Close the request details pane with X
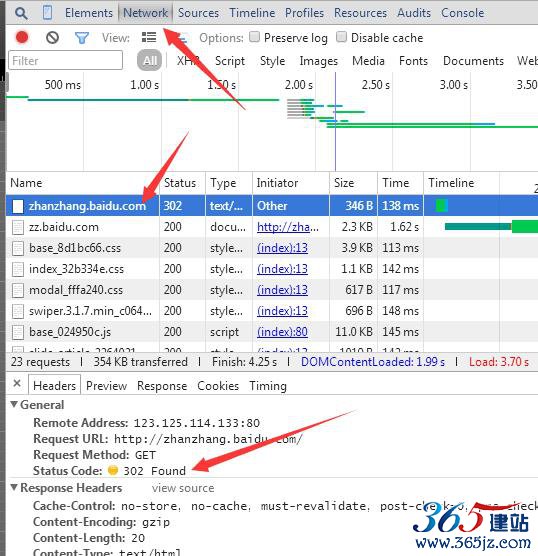The width and height of the screenshot is (538, 556). click(x=17, y=383)
